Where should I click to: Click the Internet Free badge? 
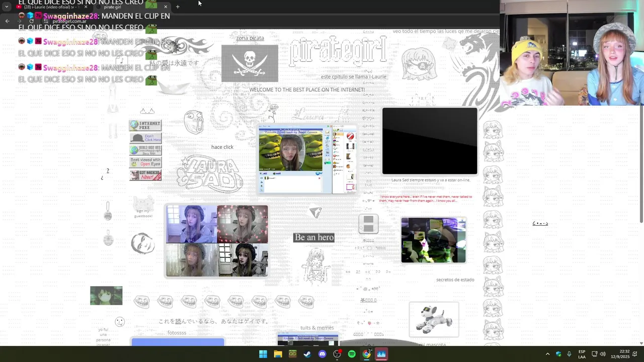145,125
